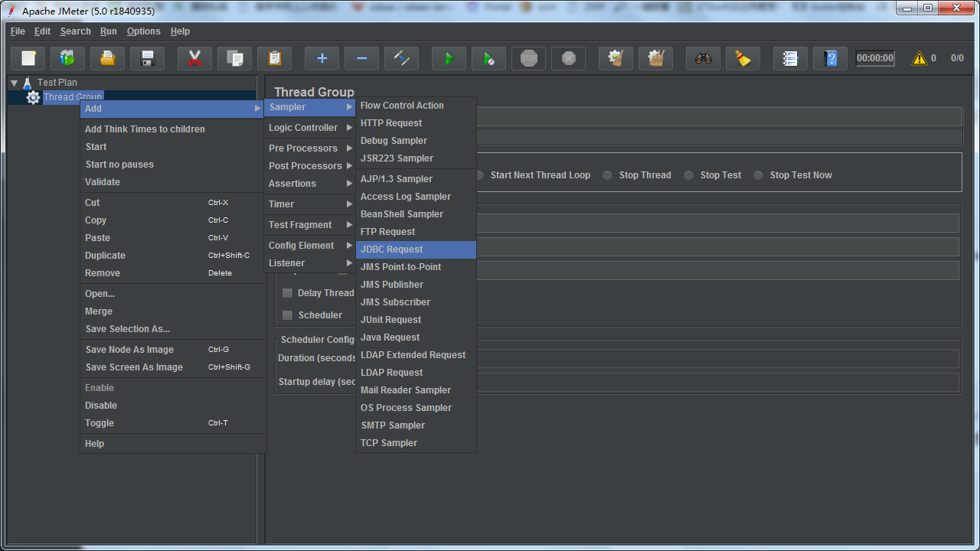
Task: Expand the Listener submenu
Action: click(x=310, y=263)
